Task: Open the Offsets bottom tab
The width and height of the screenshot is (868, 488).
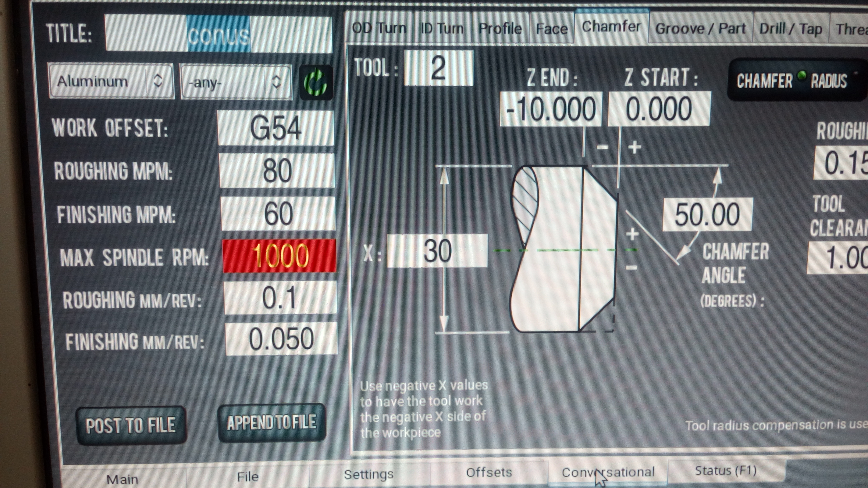Action: tap(489, 472)
